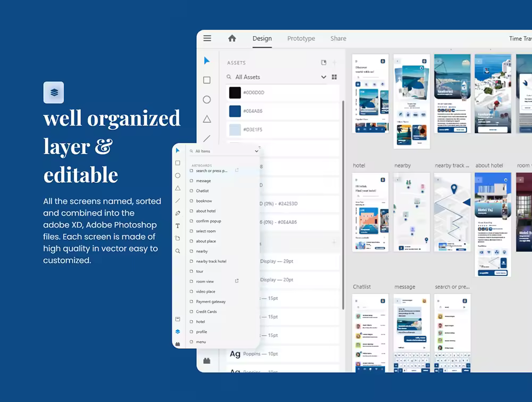This screenshot has width=532, height=402.
Task: Select the Text tool in the floating panel
Action: point(178,226)
